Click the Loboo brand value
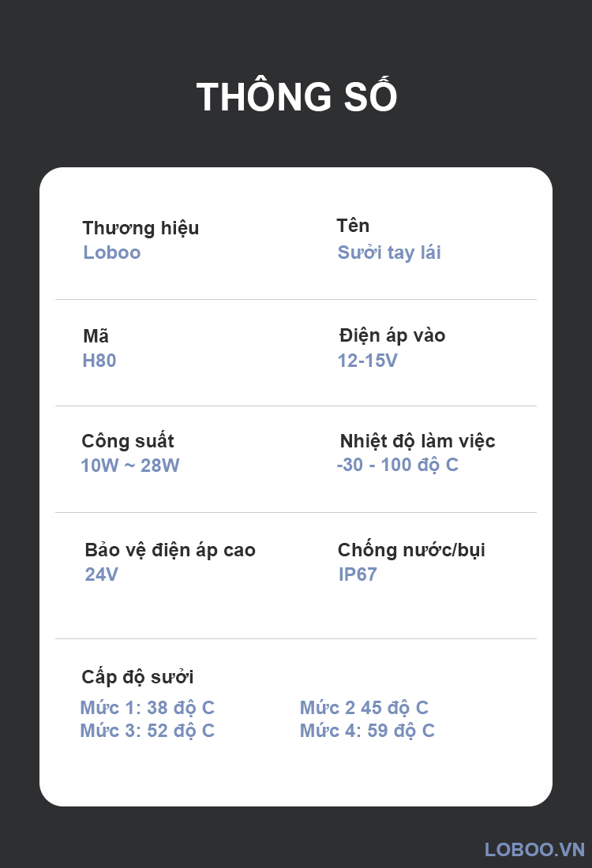 coord(112,253)
